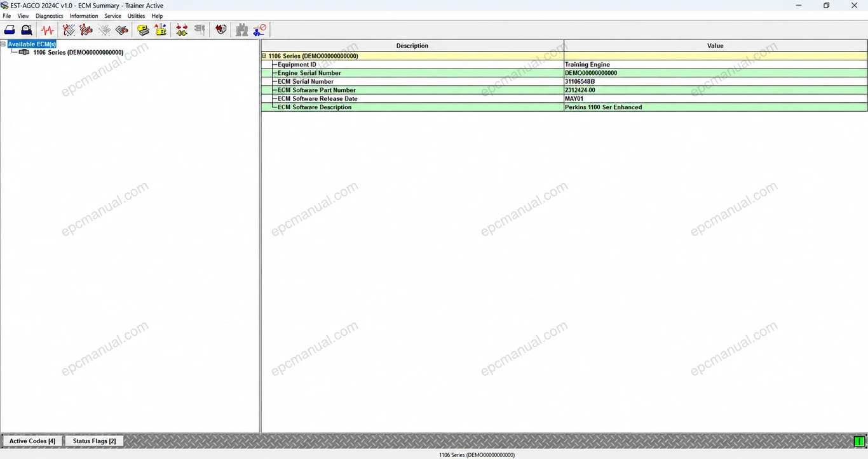
Task: Open the Diagnostics menu
Action: coord(50,16)
